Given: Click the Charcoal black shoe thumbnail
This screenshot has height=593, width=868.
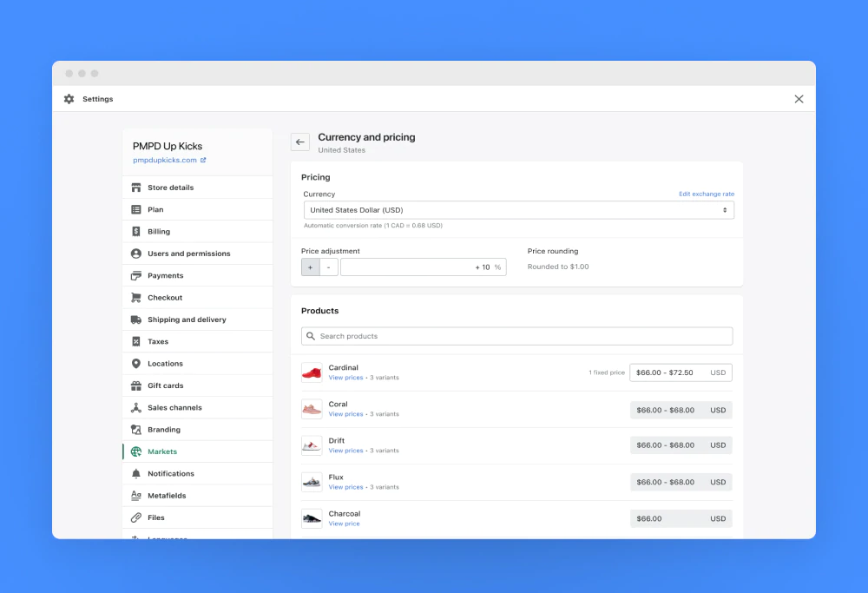Looking at the screenshot, I should pyautogui.click(x=312, y=519).
